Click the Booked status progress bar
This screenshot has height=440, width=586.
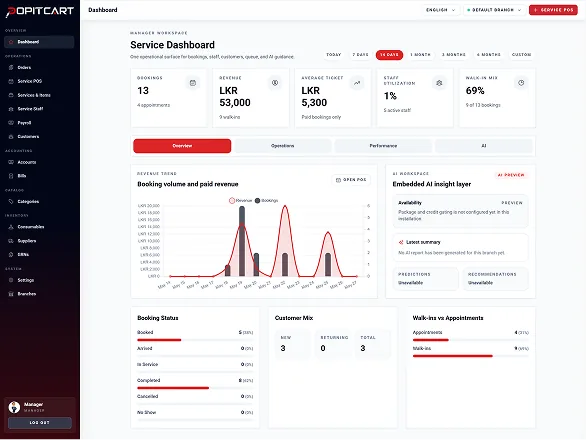pyautogui.click(x=195, y=340)
